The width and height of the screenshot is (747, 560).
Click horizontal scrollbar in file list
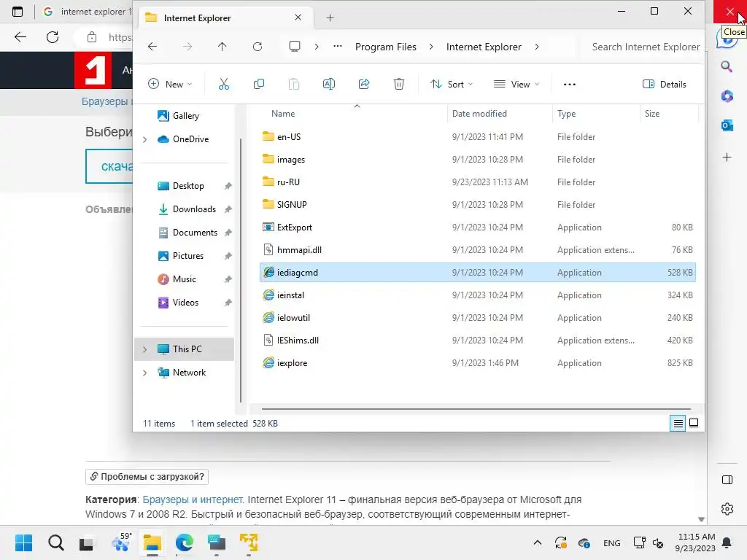pos(476,408)
